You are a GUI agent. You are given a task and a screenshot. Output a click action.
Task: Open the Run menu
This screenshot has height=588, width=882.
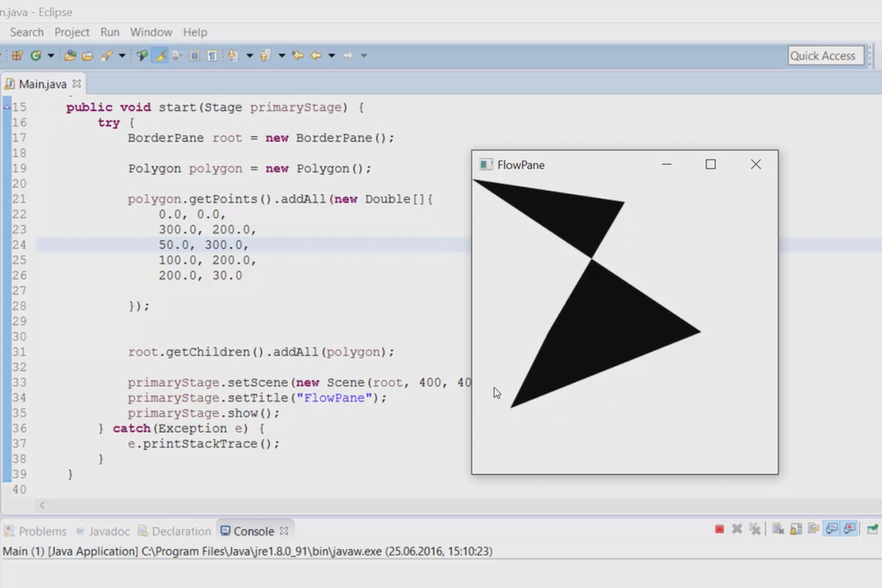110,32
